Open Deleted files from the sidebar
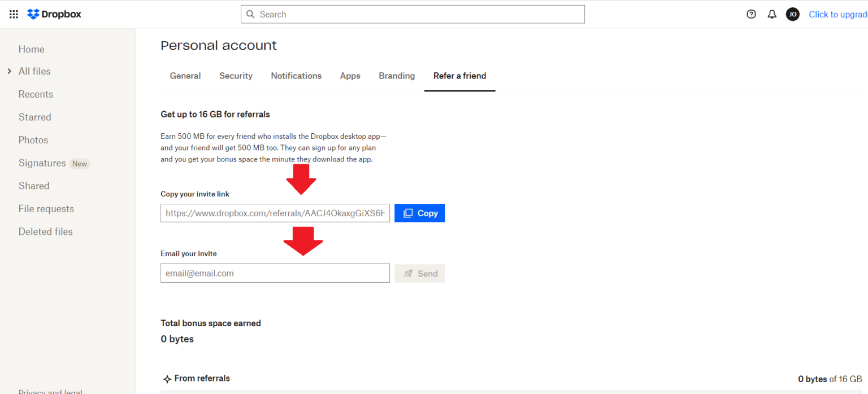Viewport: 868px width, 394px height. (46, 231)
